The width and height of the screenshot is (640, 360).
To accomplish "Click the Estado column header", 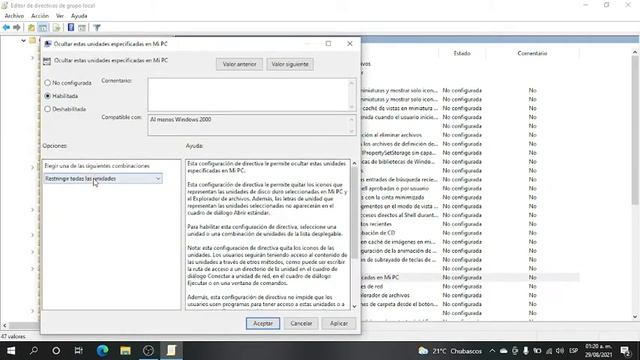I will coord(462,53).
